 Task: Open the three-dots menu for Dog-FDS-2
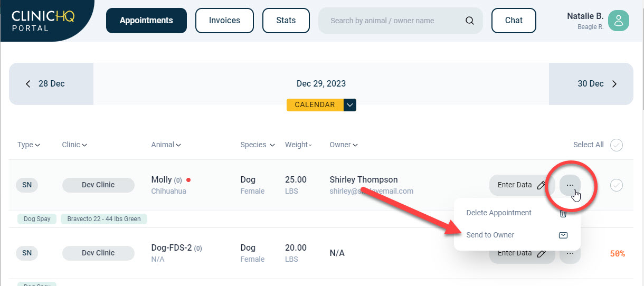570,253
